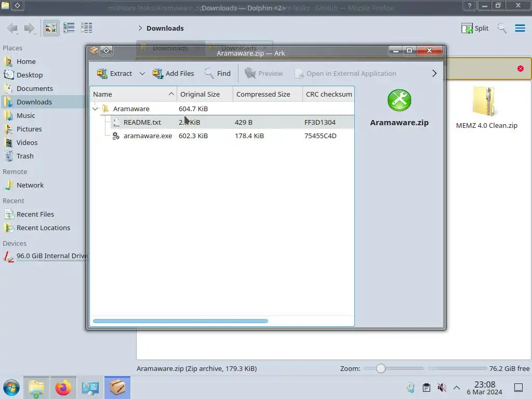Sort by CRC checksum column header
The width and height of the screenshot is (532, 399).
(328, 95)
